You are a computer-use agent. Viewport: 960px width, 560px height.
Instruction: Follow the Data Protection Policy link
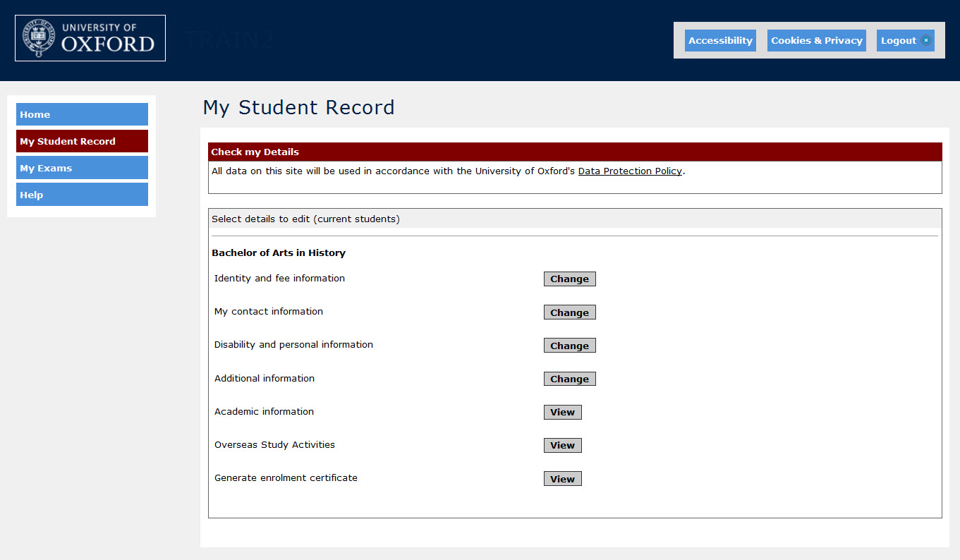tap(630, 171)
